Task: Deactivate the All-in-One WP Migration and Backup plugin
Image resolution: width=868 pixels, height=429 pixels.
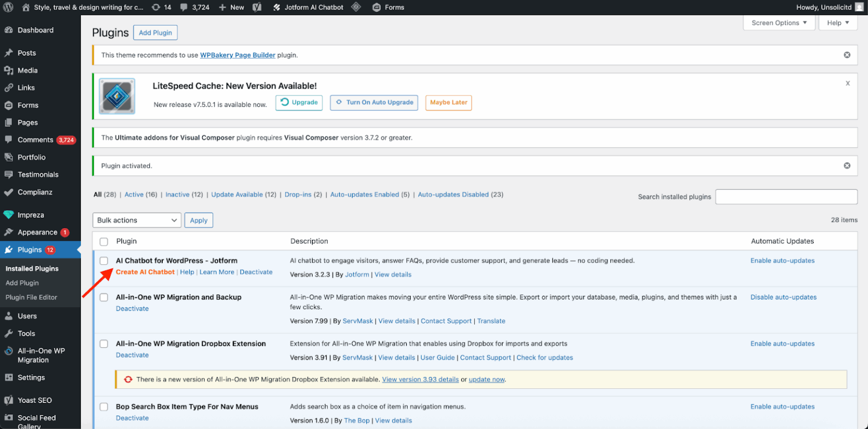Action: (132, 308)
